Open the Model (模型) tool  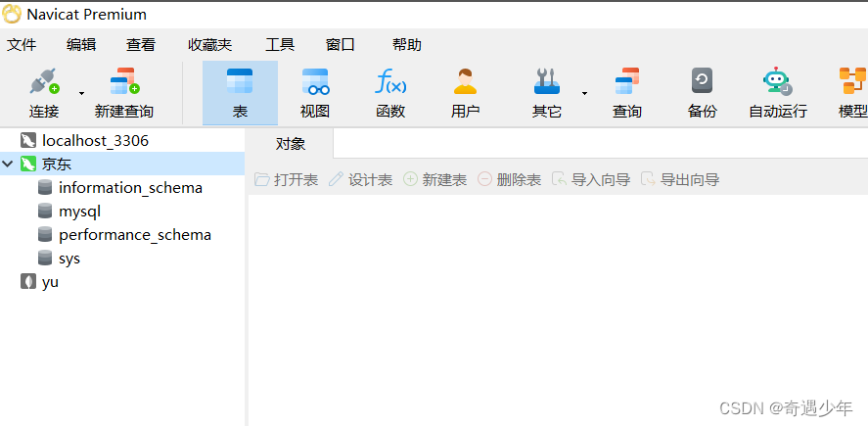pos(852,93)
